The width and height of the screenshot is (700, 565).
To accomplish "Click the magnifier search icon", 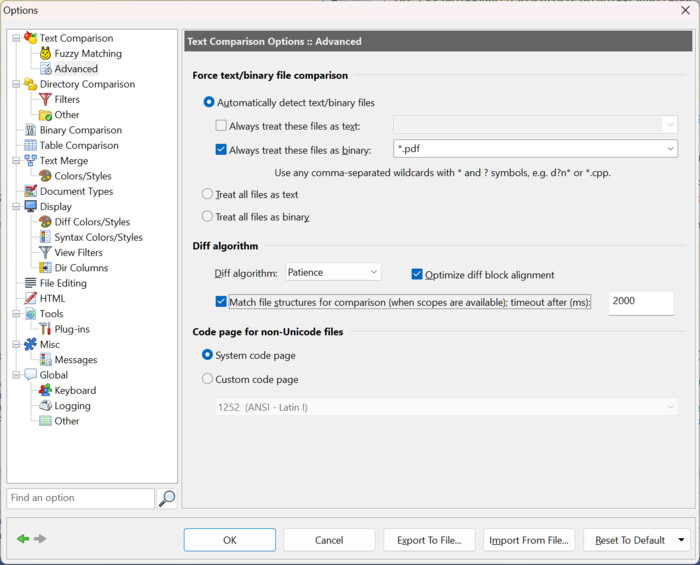I will pos(167,498).
